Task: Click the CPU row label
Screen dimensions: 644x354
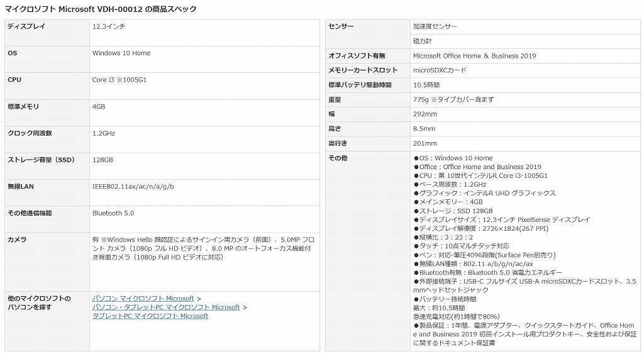Action: coord(14,80)
